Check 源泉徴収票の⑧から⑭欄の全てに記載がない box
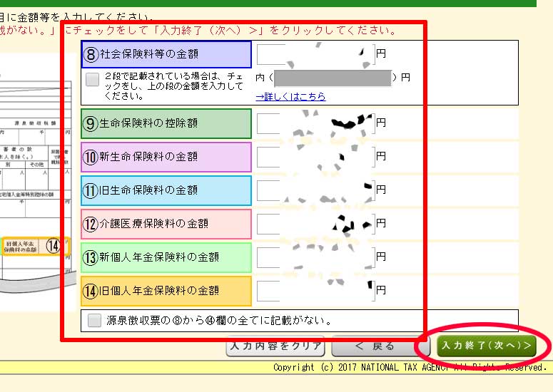This screenshot has height=392, width=553. (94, 321)
